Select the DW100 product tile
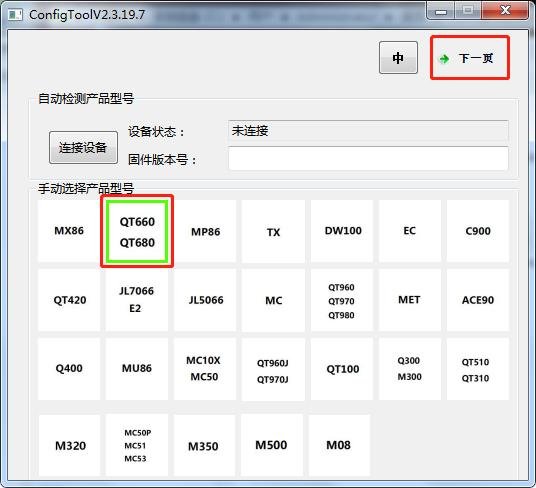This screenshot has height=488, width=536. 342,231
